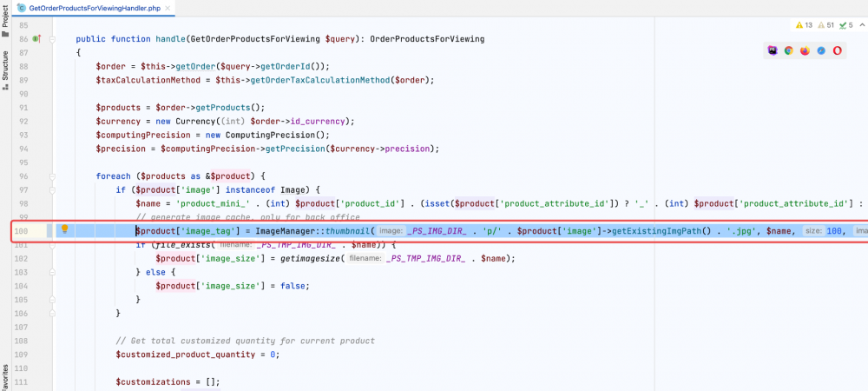The image size is (868, 391).
Task: Click the ImageManager class reference
Action: pos(285,231)
